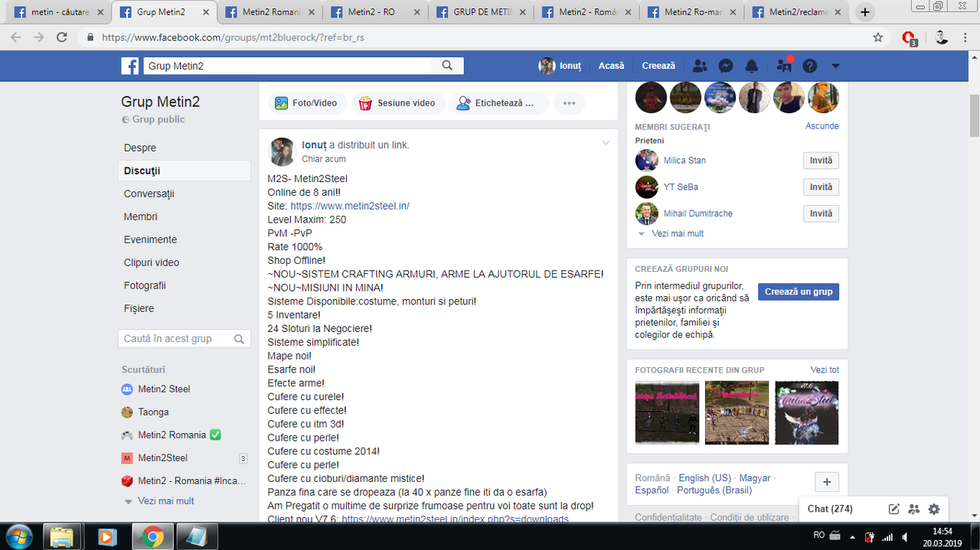The height and width of the screenshot is (550, 980).
Task: Open new browser tab with plus
Action: coord(865,12)
